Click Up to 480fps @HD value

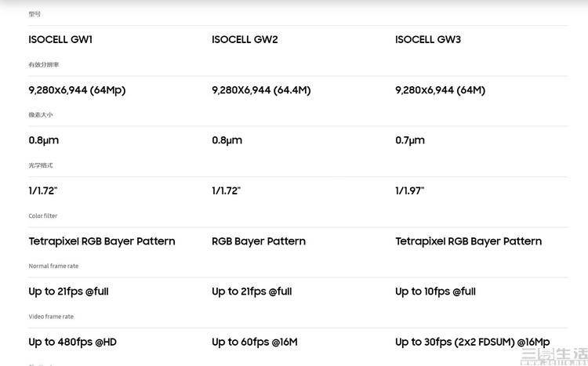point(72,342)
